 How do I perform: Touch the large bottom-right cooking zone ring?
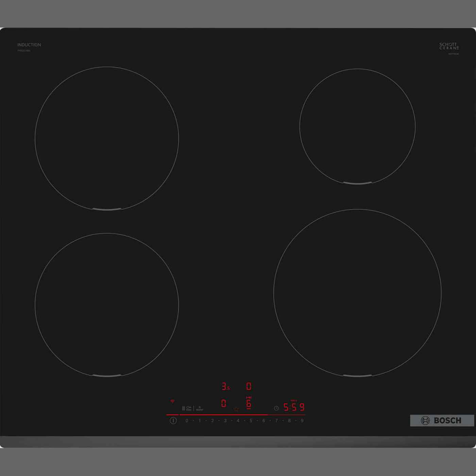(x=357, y=293)
